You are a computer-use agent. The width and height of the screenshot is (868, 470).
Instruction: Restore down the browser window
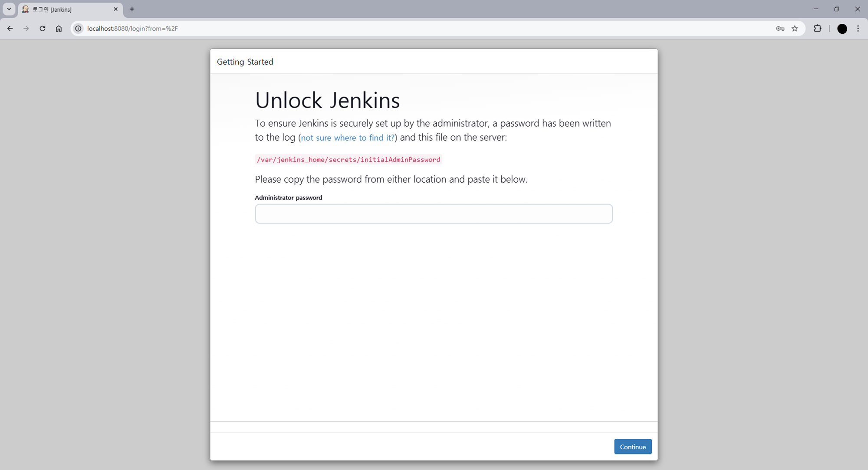[x=837, y=9]
